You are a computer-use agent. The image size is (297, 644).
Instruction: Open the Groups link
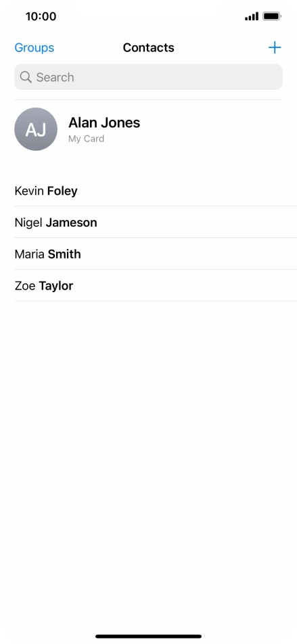[34, 47]
